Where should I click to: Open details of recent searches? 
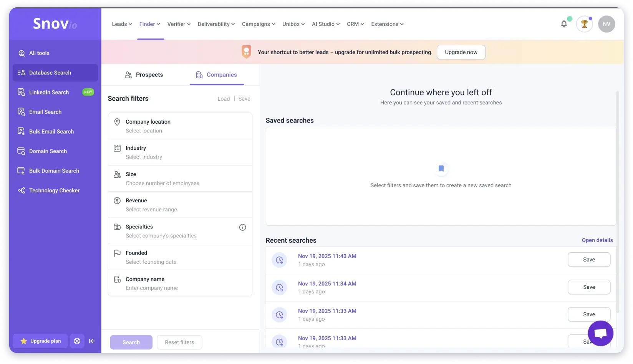(597, 240)
